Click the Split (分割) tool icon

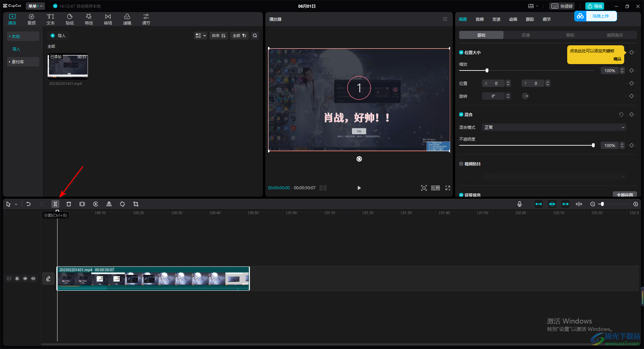pos(55,204)
